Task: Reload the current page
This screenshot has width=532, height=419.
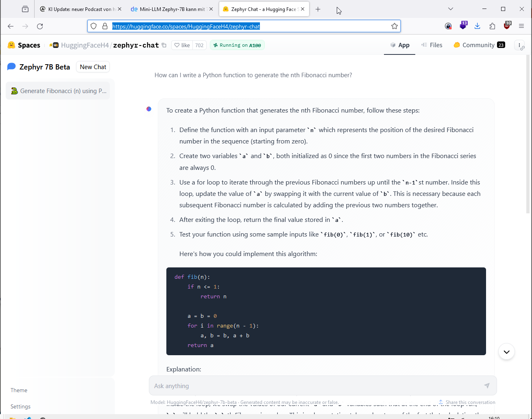Action: [x=40, y=26]
